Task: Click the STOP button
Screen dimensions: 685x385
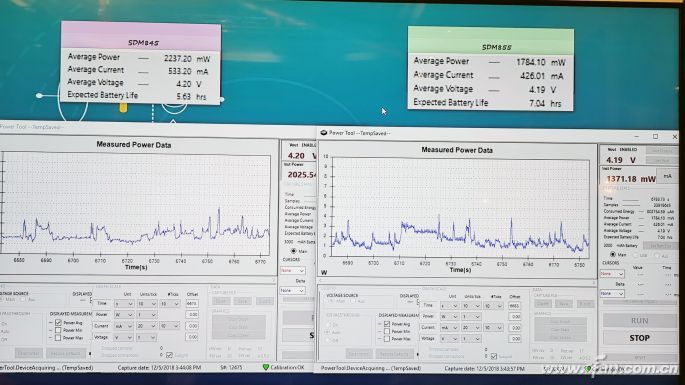Action: (639, 338)
